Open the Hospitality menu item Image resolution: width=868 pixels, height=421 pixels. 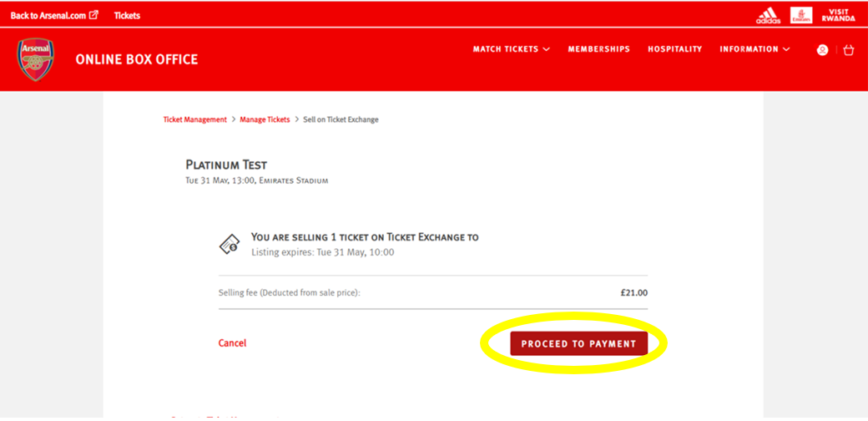pos(675,49)
